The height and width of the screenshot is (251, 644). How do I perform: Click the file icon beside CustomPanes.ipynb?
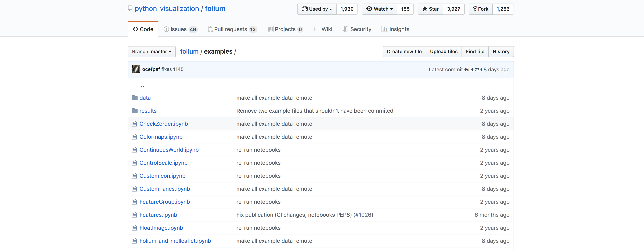135,189
